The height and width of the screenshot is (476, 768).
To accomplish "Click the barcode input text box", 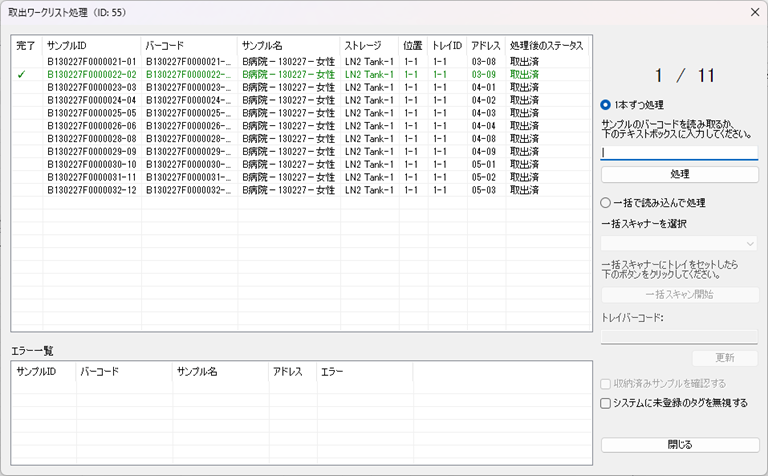I will click(x=679, y=153).
